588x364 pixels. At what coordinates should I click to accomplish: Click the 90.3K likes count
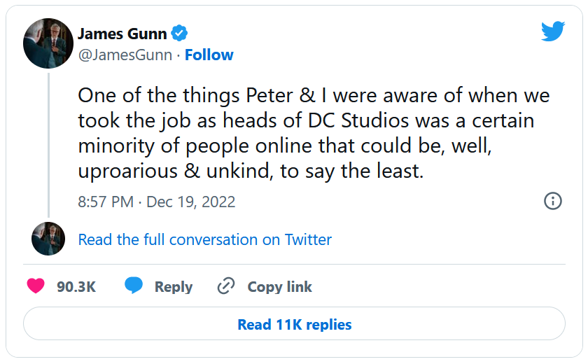coord(76,287)
